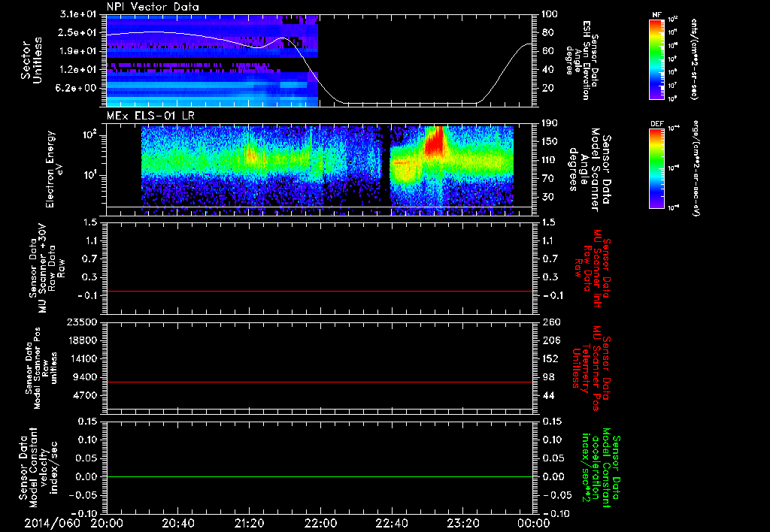The image size is (770, 532).
Task: Select the 'Sector Unitless' axis title
Action: point(32,60)
